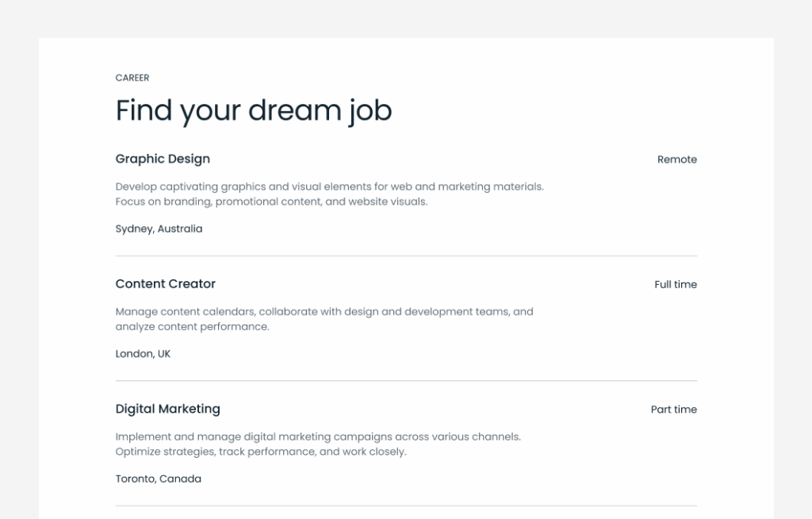Click the 'Manage content calendars' description line
The width and height of the screenshot is (812, 519).
click(x=324, y=312)
